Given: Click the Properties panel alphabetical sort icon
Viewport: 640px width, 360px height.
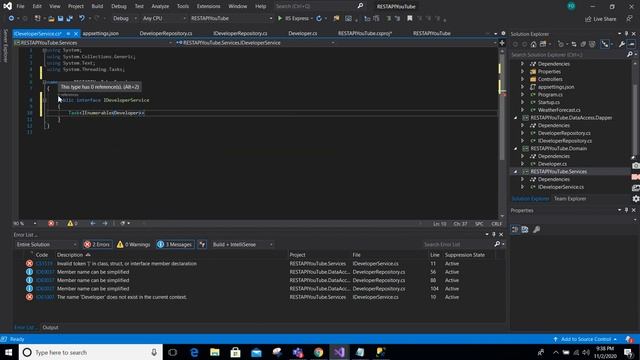Looking at the screenshot, I should coord(525,229).
